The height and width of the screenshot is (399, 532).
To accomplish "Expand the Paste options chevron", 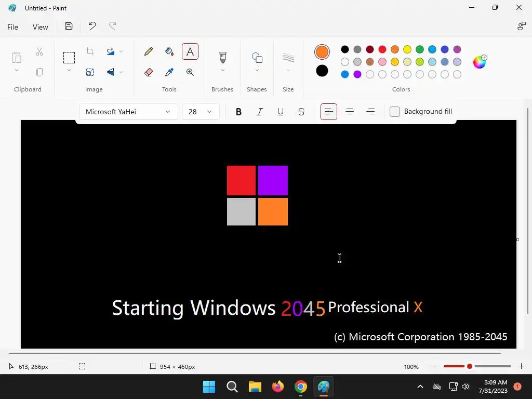I will [16, 70].
